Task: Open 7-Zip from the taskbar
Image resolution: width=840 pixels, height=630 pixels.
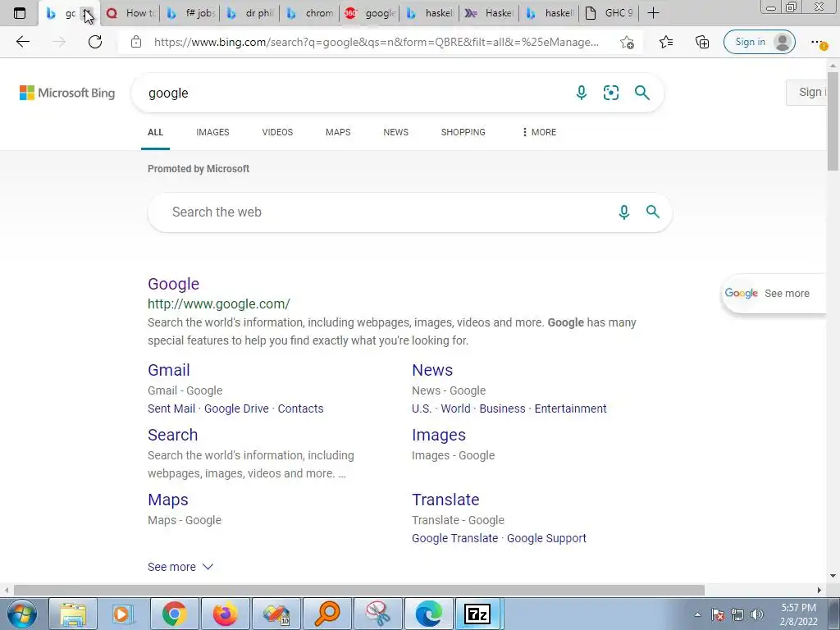Action: point(478,614)
